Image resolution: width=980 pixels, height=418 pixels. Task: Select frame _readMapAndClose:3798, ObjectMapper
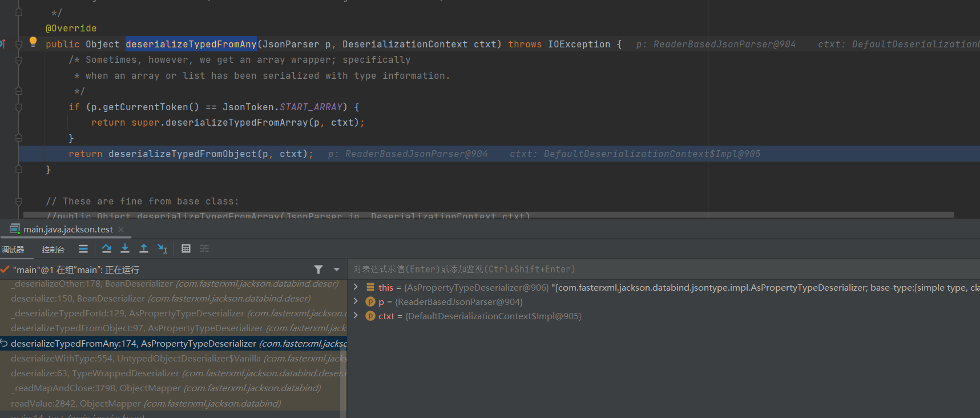pyautogui.click(x=174, y=388)
